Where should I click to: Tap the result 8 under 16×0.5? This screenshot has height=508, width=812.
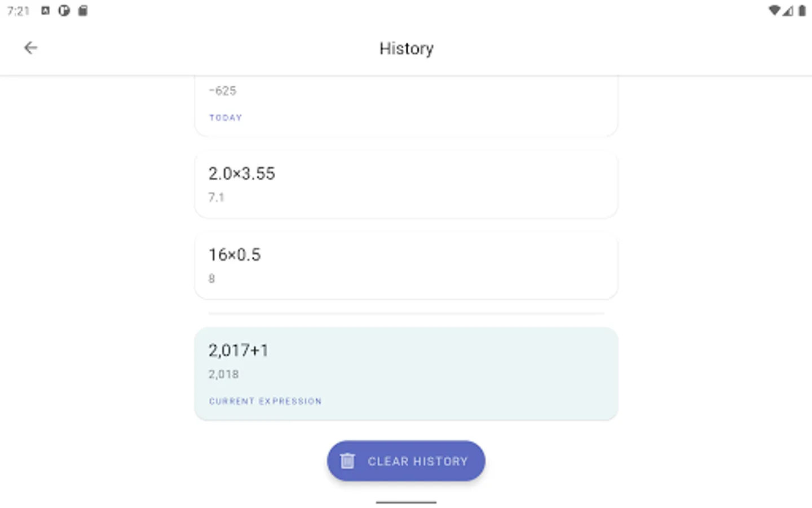pos(211,279)
